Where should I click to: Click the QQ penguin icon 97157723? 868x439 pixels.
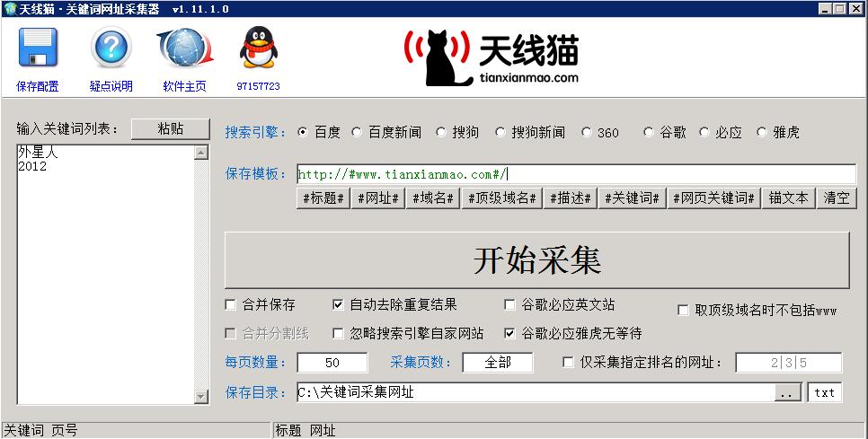pos(259,48)
